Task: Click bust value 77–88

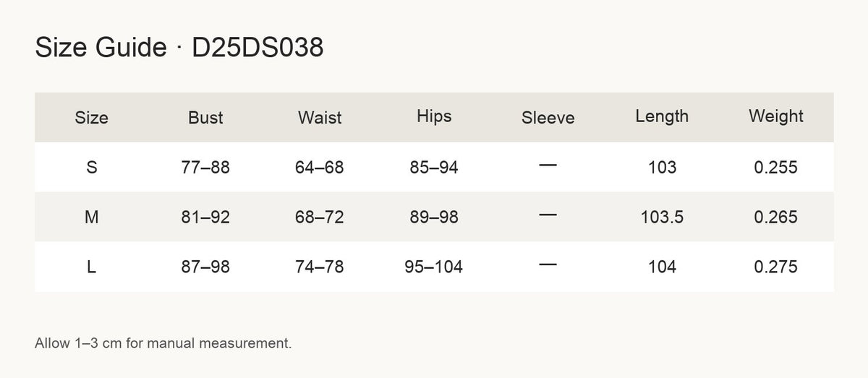Action: [205, 168]
